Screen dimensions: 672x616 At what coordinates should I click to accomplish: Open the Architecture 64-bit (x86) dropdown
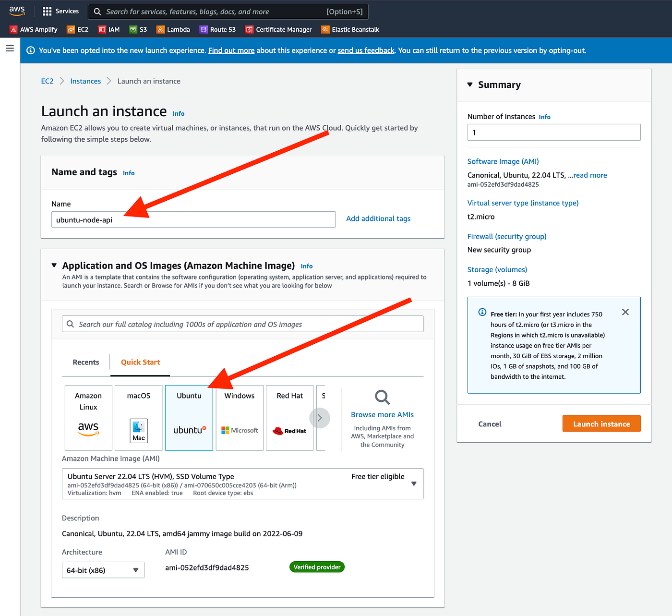coord(103,570)
